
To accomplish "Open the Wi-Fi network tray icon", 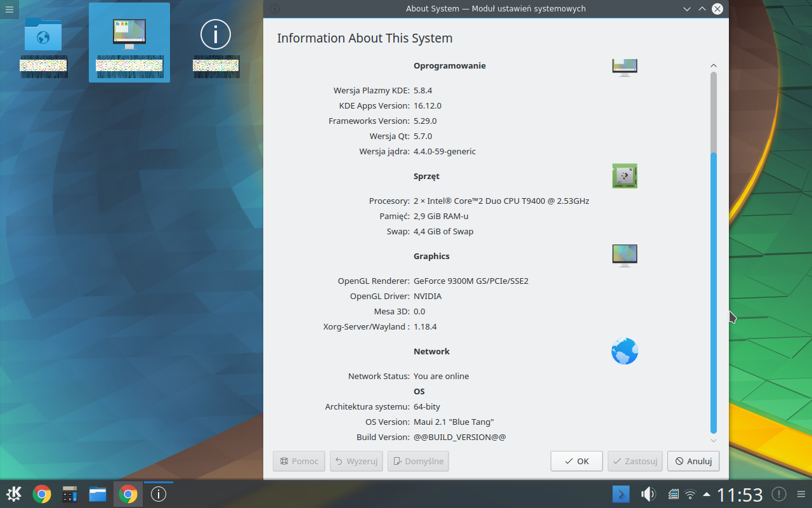I will coord(690,494).
